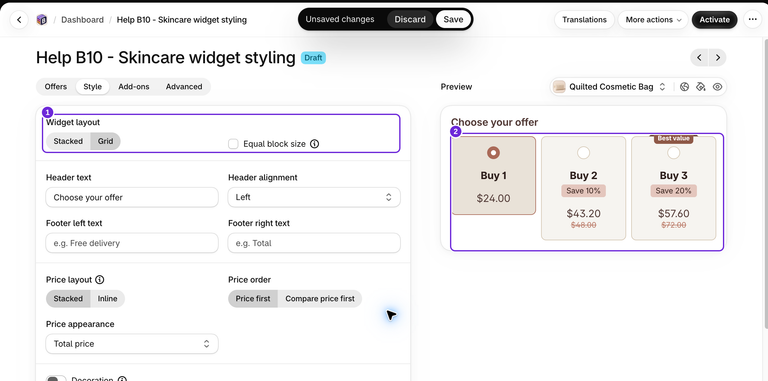Click the Equal block size info icon
Viewport: 768px width, 381px height.
click(314, 144)
